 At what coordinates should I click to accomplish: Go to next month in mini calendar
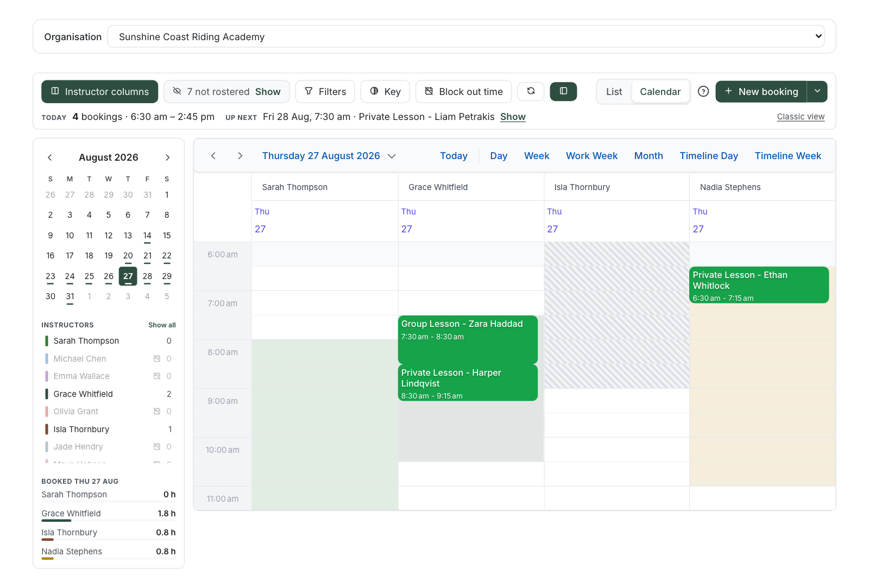167,157
